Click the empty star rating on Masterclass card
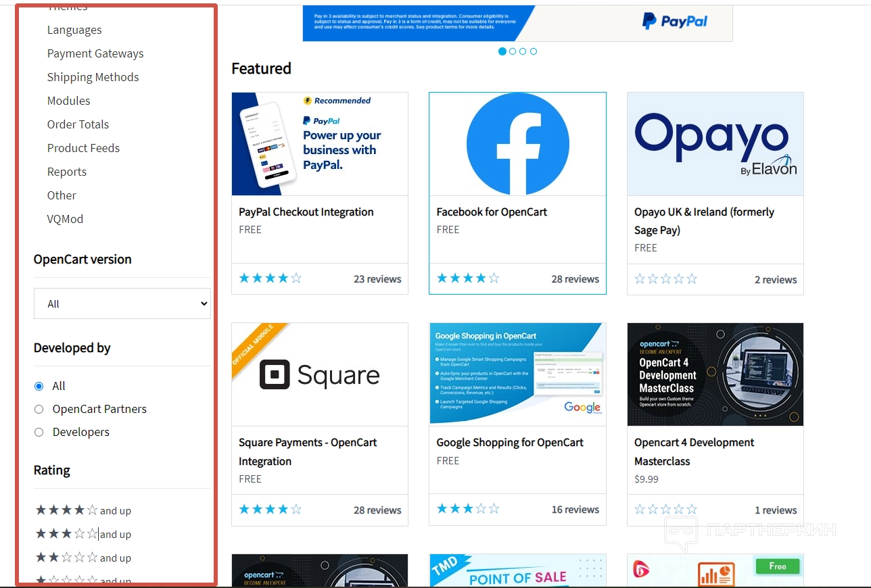The width and height of the screenshot is (871, 588). point(666,510)
